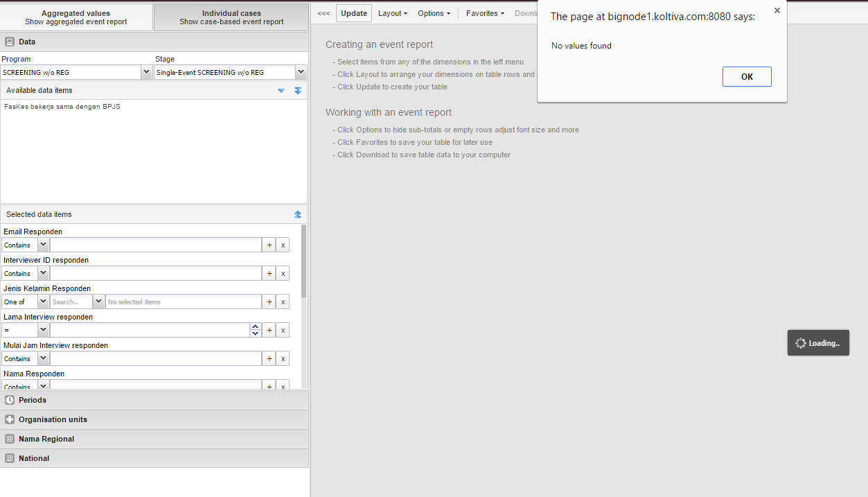
Task: Click the Update button
Action: click(354, 13)
